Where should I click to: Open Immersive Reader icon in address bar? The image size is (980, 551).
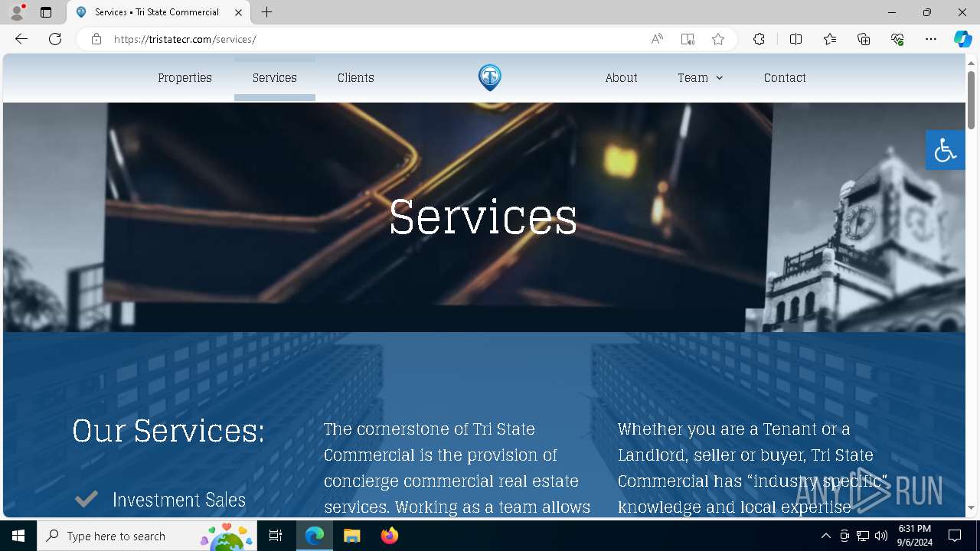688,39
